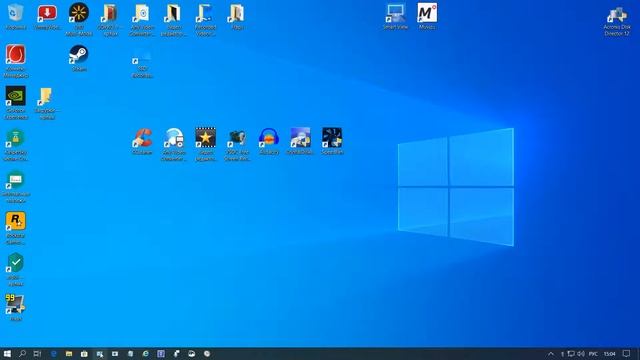640x360 pixels.
Task: Open the Recycle Bin desktop icon
Action: pyautogui.click(x=16, y=13)
